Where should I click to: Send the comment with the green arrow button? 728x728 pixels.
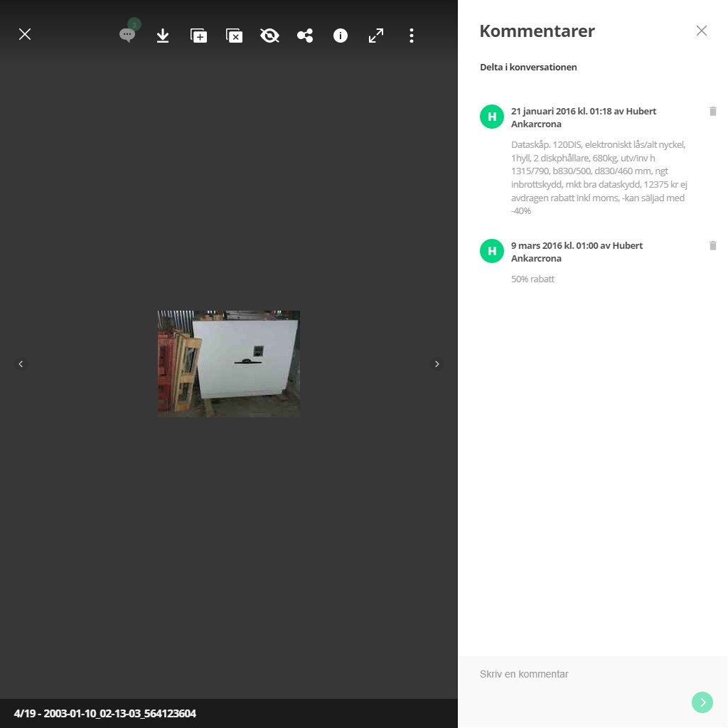pos(702,702)
